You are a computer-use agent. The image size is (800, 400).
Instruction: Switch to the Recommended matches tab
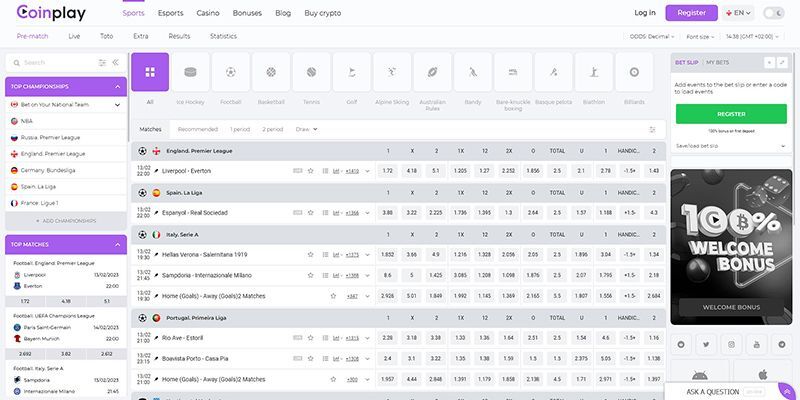tap(197, 130)
